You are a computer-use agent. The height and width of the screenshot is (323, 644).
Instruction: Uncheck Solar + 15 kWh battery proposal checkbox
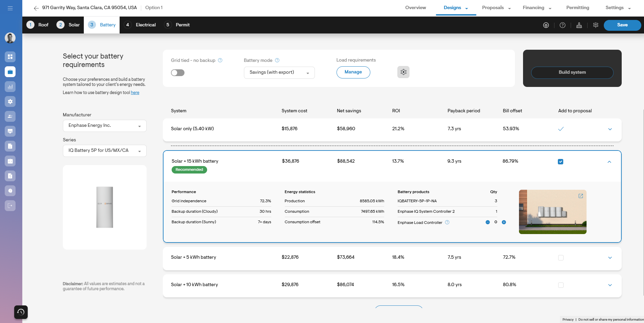(x=561, y=162)
